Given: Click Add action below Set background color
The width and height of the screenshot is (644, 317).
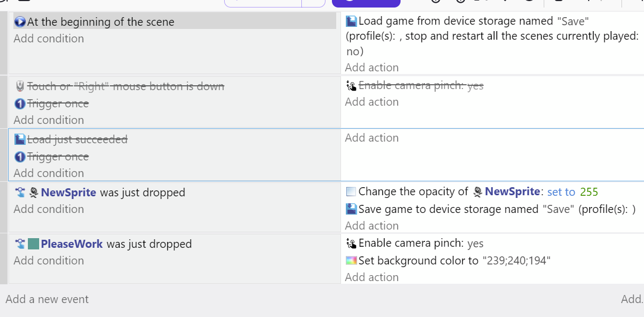Looking at the screenshot, I should tap(372, 277).
